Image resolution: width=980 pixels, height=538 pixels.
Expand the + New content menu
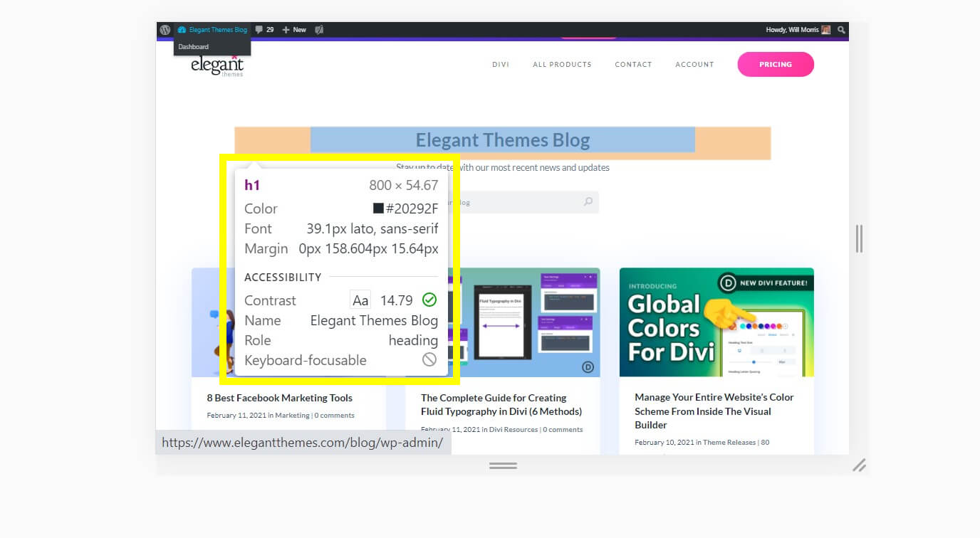click(x=294, y=30)
